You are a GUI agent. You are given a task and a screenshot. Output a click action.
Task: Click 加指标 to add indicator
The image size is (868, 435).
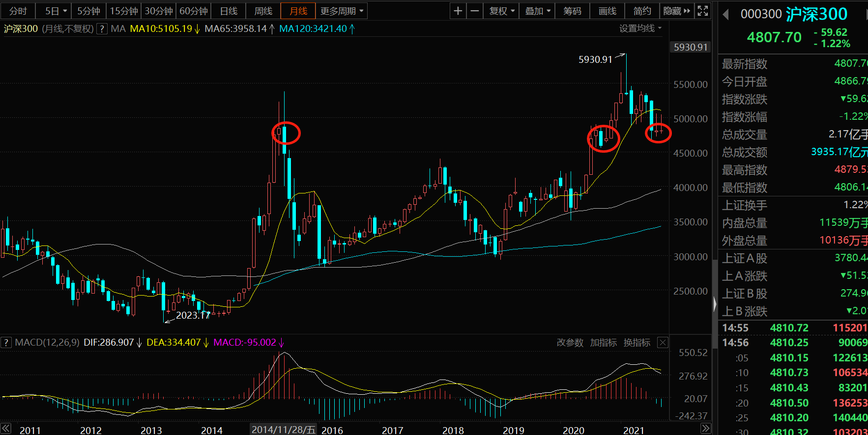pyautogui.click(x=604, y=343)
